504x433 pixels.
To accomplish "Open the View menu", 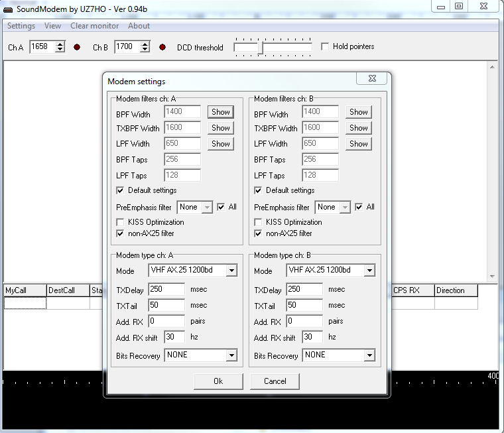I will pos(52,26).
